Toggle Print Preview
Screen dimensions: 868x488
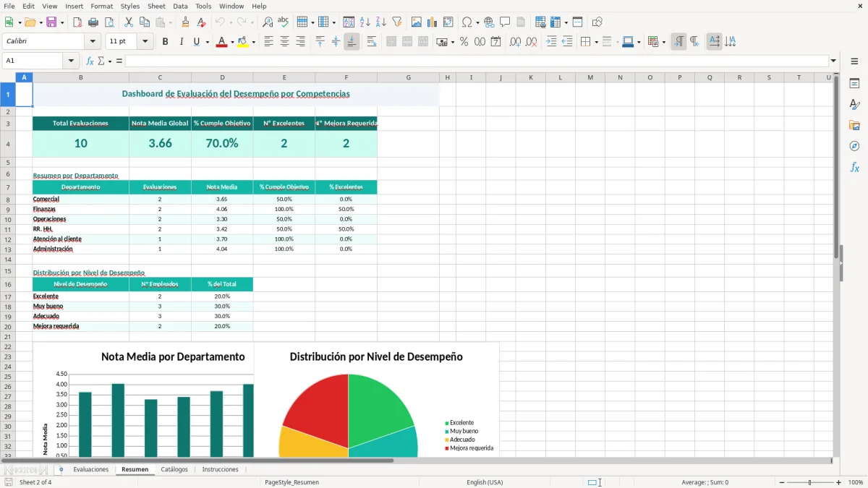109,22
